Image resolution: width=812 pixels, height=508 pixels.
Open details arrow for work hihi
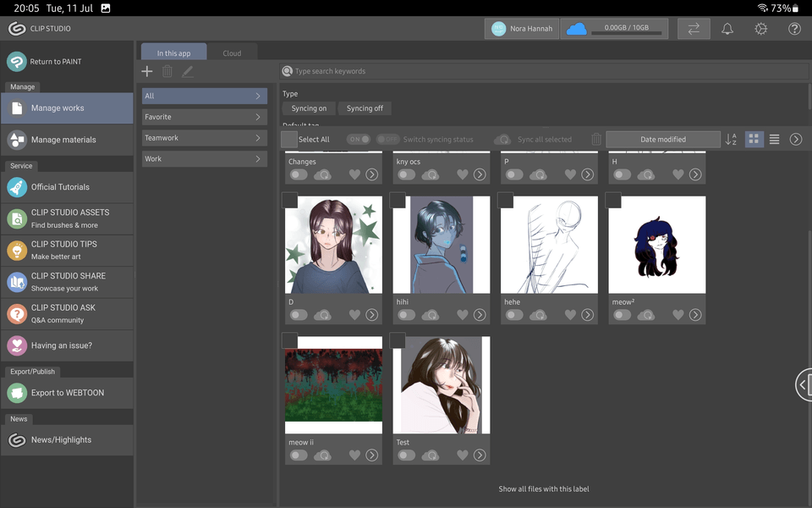[x=480, y=315]
